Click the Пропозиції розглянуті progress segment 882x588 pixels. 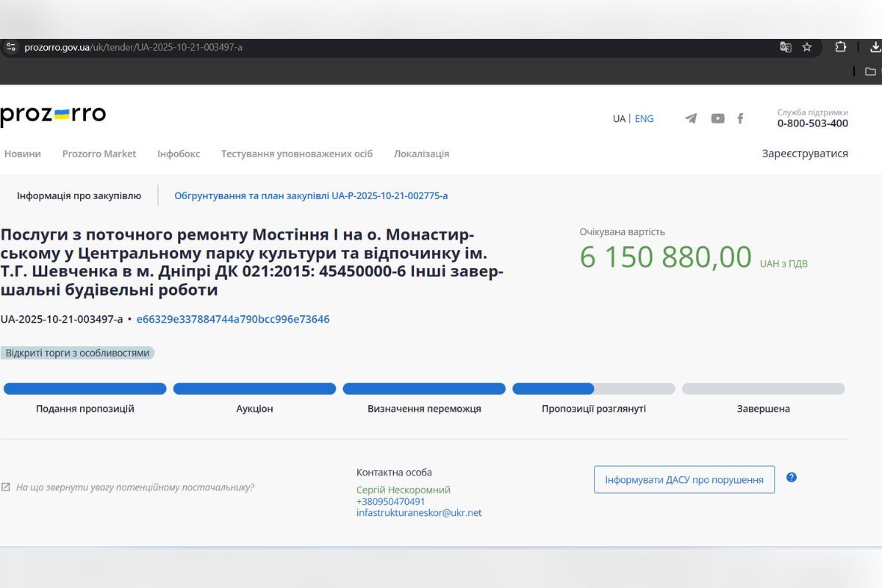pos(595,388)
